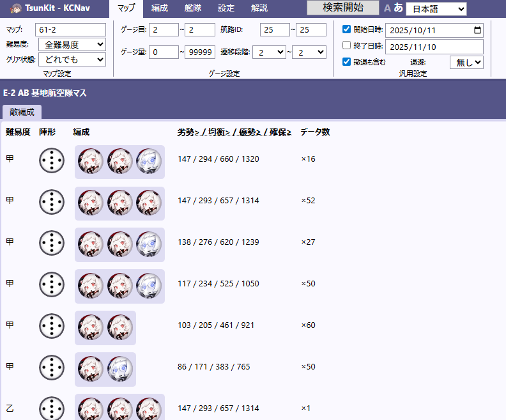The width and height of the screenshot is (506, 420).
Task: Click second enemy portrait in ×16 row
Action: tap(119, 161)
